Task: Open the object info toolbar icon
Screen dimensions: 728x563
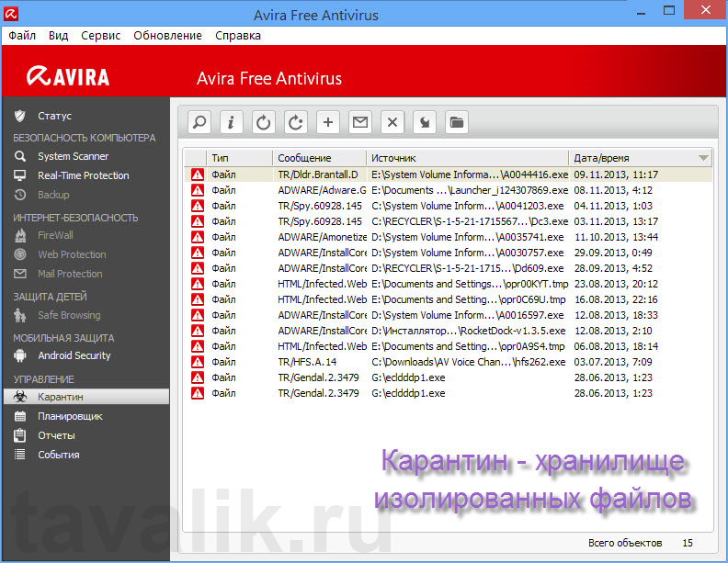Action: tap(232, 122)
